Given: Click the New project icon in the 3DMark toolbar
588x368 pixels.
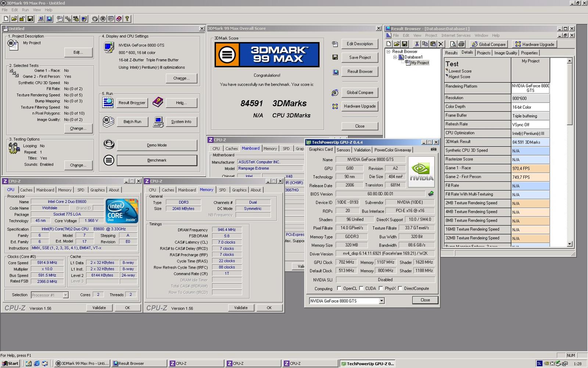Looking at the screenshot, I should pyautogui.click(x=6, y=19).
